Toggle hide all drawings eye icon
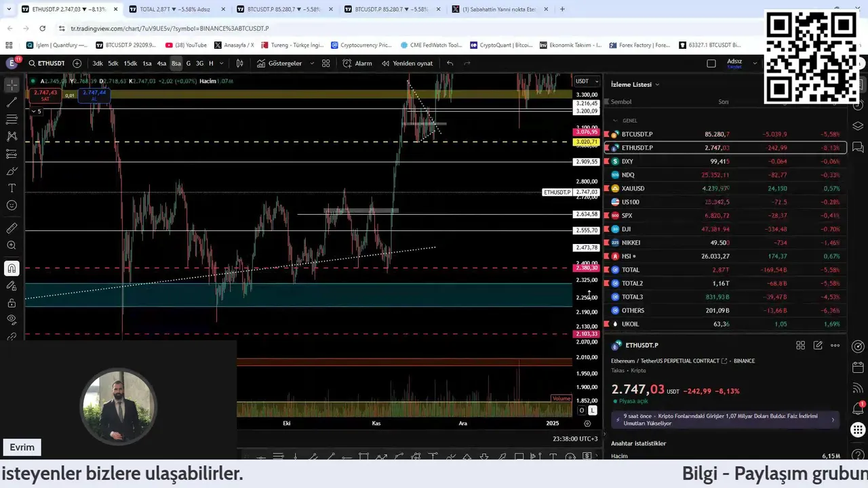This screenshot has height=488, width=868. pos(12,319)
